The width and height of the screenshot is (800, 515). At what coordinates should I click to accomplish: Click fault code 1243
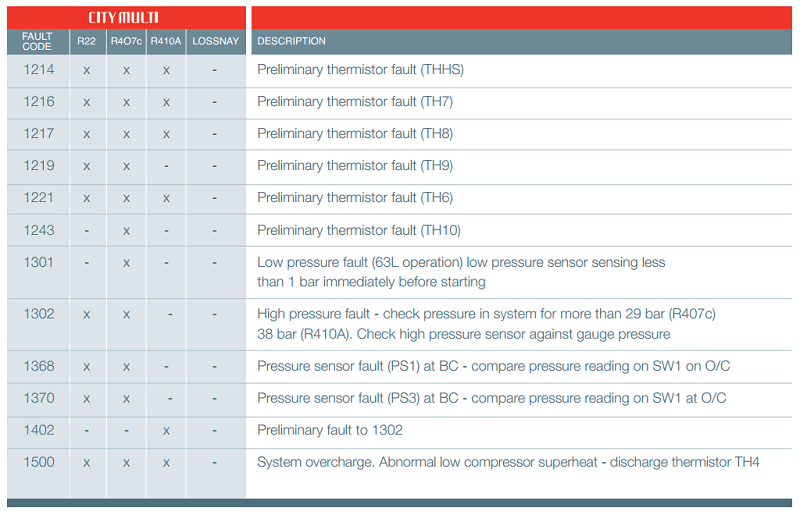tap(39, 230)
